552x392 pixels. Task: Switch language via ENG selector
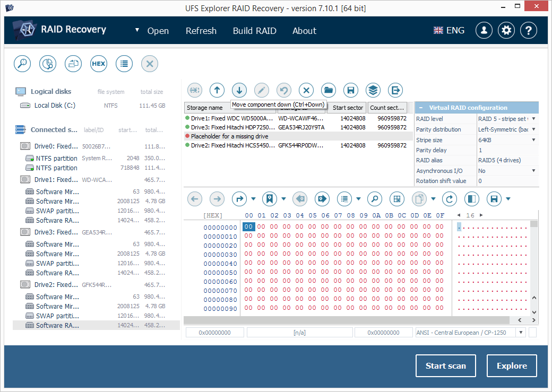tap(449, 31)
